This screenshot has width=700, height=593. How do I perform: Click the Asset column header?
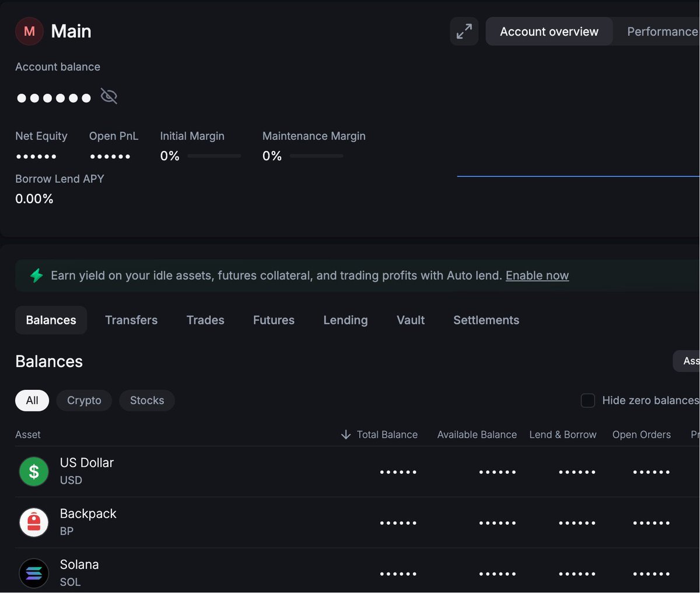tap(28, 434)
